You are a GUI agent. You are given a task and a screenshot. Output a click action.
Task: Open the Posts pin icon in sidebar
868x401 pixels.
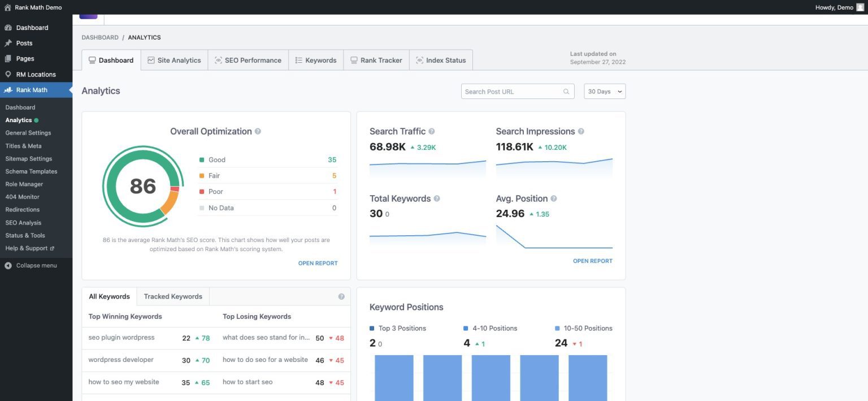(x=8, y=43)
